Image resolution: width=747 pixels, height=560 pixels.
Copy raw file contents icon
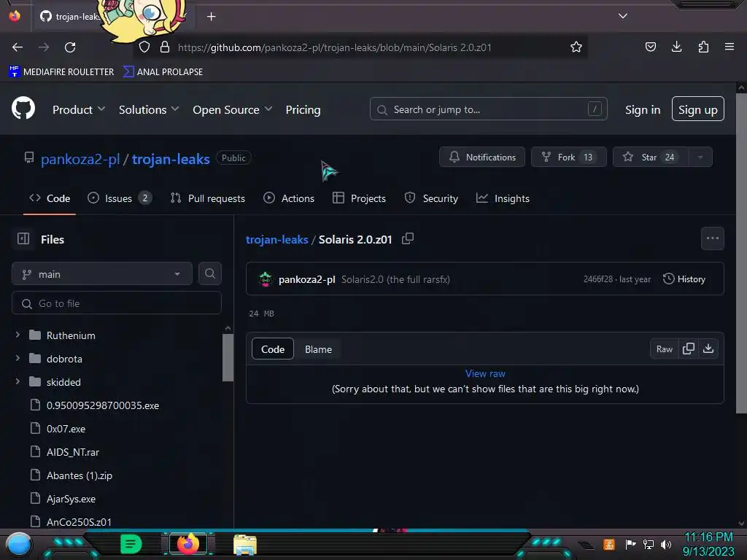688,349
